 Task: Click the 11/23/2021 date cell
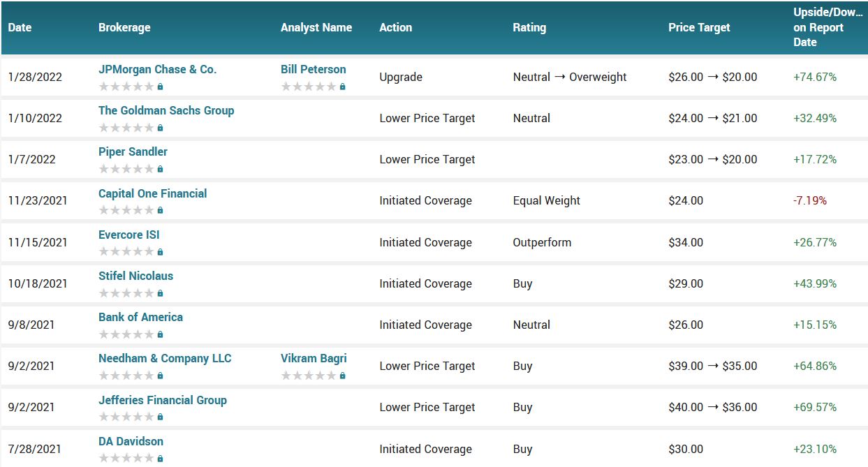[x=38, y=201]
